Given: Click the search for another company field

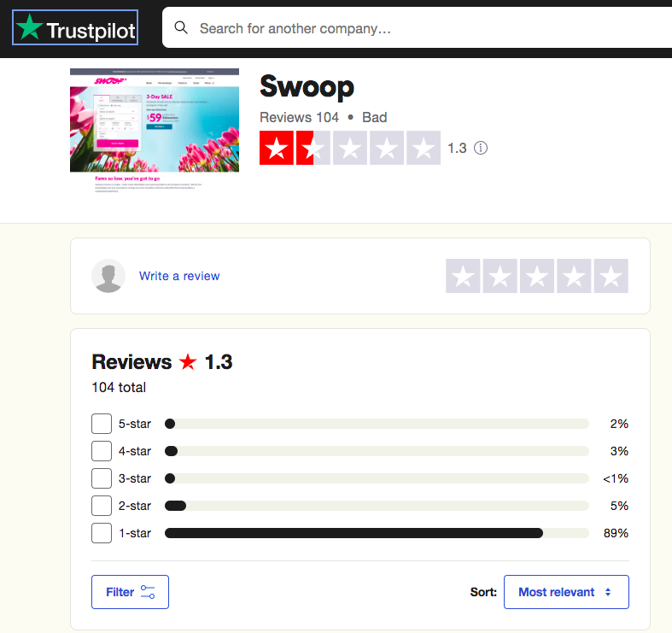Looking at the screenshot, I should [417, 28].
